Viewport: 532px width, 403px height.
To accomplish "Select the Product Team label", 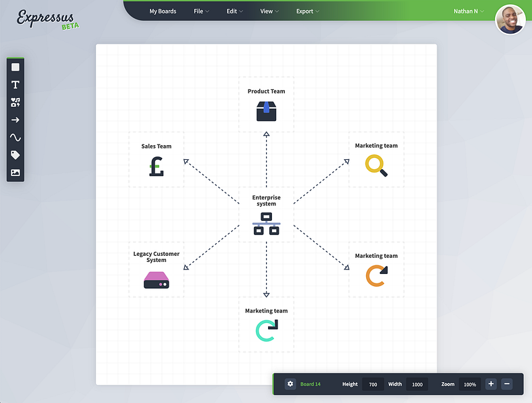I will (267, 91).
